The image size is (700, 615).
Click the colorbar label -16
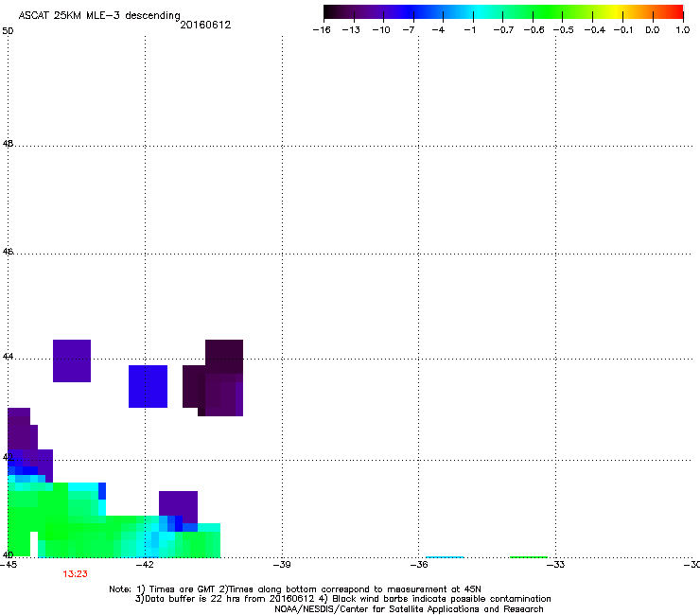pos(322,30)
